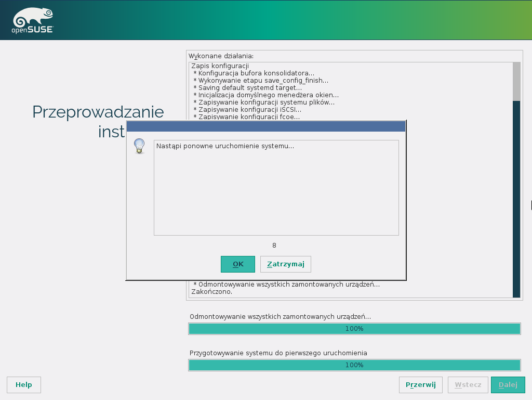Click the first-boot preparation progress bar
Image resolution: width=532 pixels, height=400 pixels.
point(354,365)
